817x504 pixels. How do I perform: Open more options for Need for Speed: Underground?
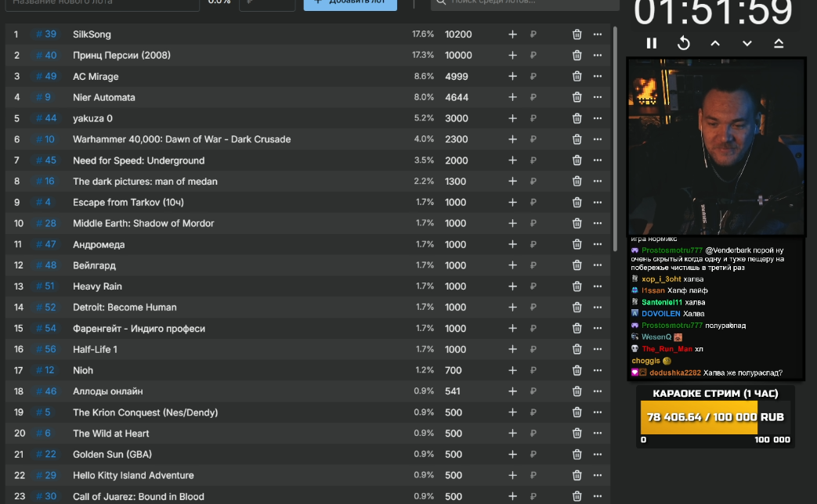tap(598, 160)
